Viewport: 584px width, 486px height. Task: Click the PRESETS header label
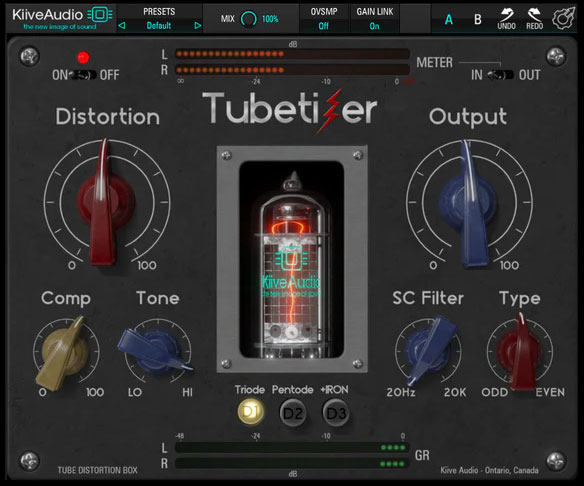pyautogui.click(x=159, y=12)
